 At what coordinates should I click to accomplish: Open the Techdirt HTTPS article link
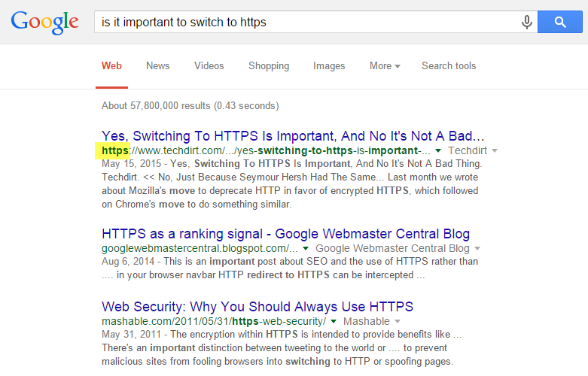tap(293, 136)
